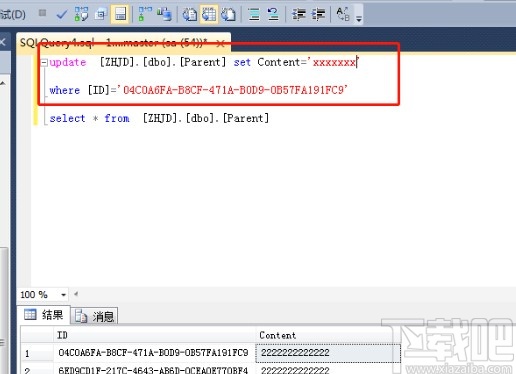Select the highlighted Results to Grid icon
The image size is (516, 374).
click(x=209, y=14)
